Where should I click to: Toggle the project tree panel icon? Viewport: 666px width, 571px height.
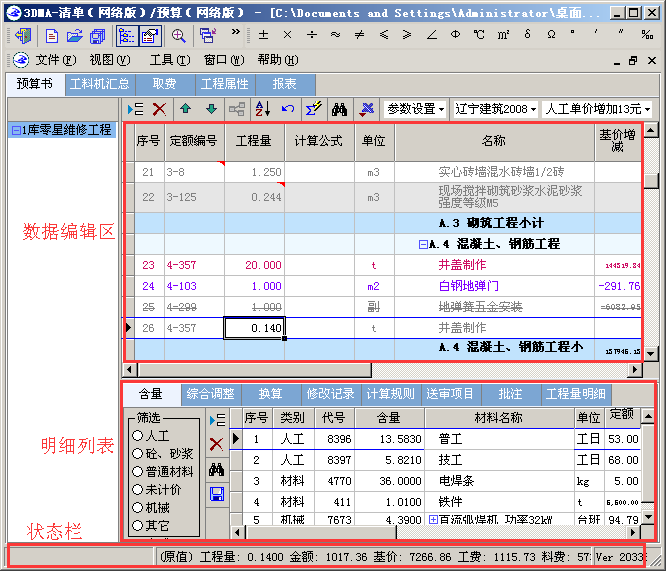[127, 36]
